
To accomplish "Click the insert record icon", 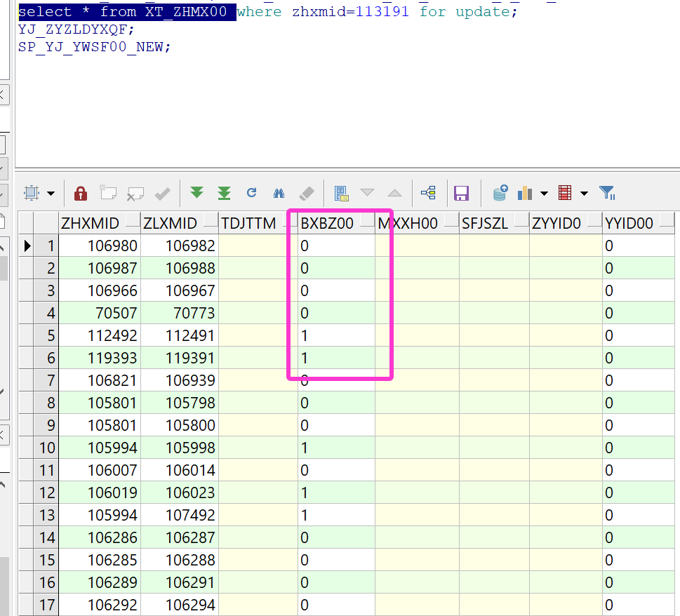I will pyautogui.click(x=107, y=193).
